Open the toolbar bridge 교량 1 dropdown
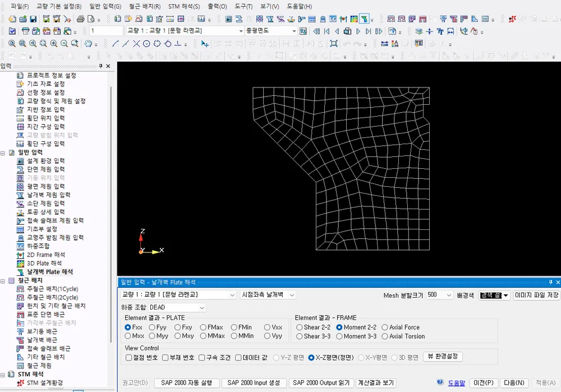This screenshot has height=392, width=561. tap(185, 31)
